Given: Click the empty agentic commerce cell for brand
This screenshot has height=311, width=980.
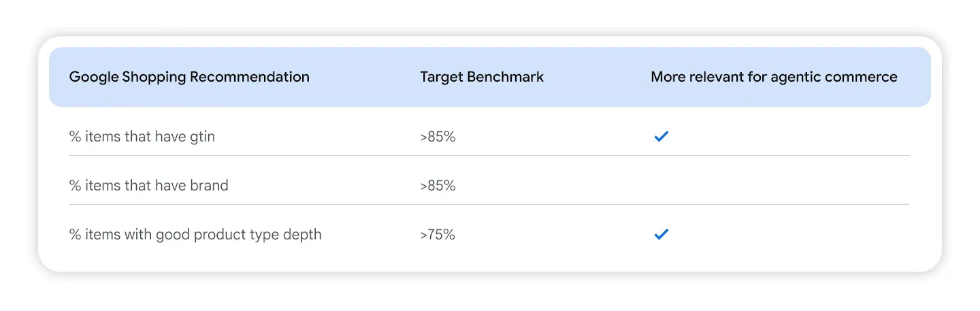Looking at the screenshot, I should coord(780,185).
